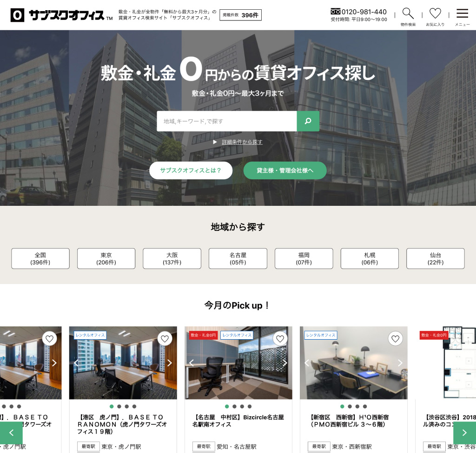476x453 pixels.
Task: Favorite the cut-off leftmost Pick up card
Action: 49,339
